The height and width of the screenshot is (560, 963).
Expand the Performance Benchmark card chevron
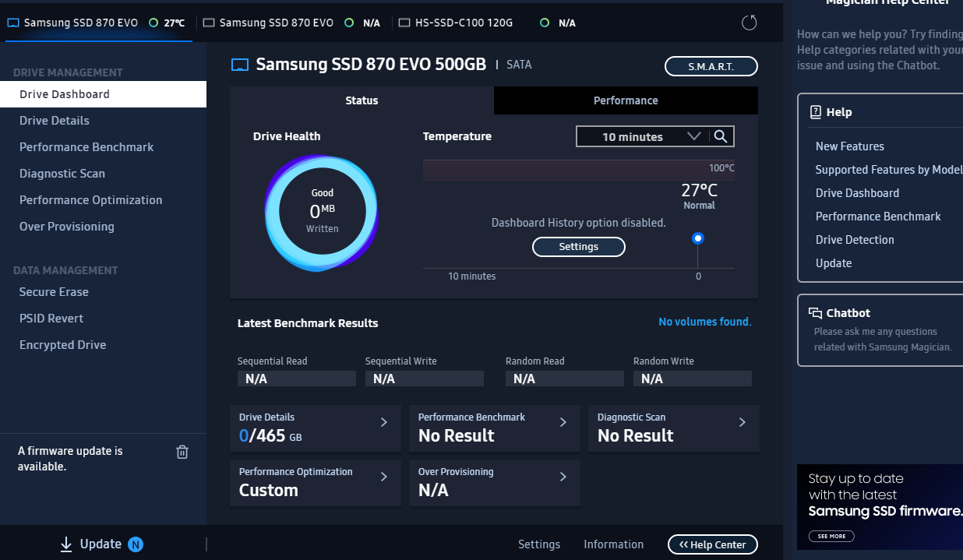click(563, 422)
